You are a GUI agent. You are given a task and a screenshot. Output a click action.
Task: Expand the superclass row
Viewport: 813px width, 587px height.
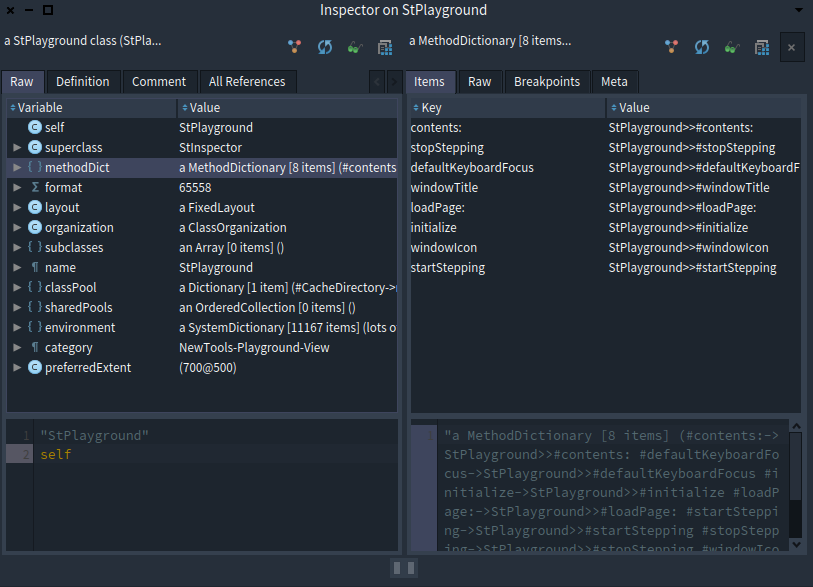[17, 147]
